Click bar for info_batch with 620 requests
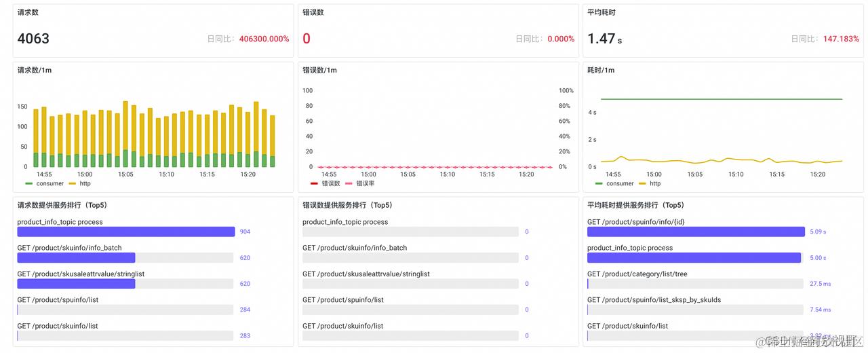Image resolution: width=868 pixels, height=353 pixels. point(76,258)
